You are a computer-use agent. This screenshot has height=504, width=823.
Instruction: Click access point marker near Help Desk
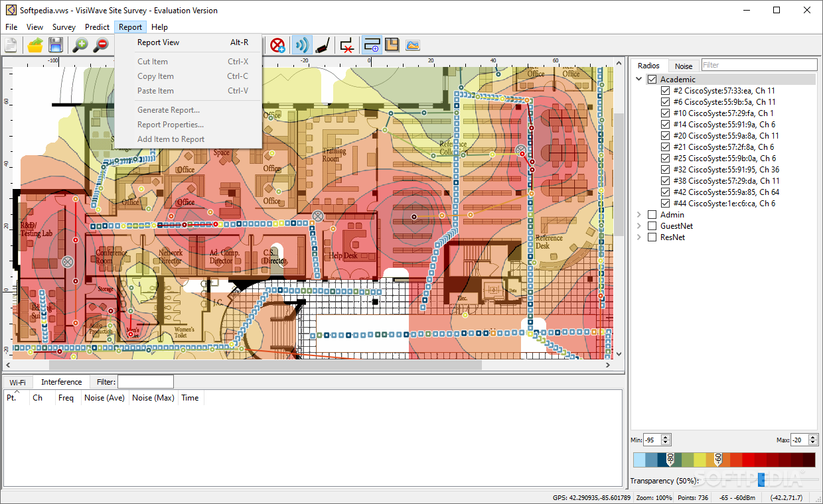coord(318,216)
